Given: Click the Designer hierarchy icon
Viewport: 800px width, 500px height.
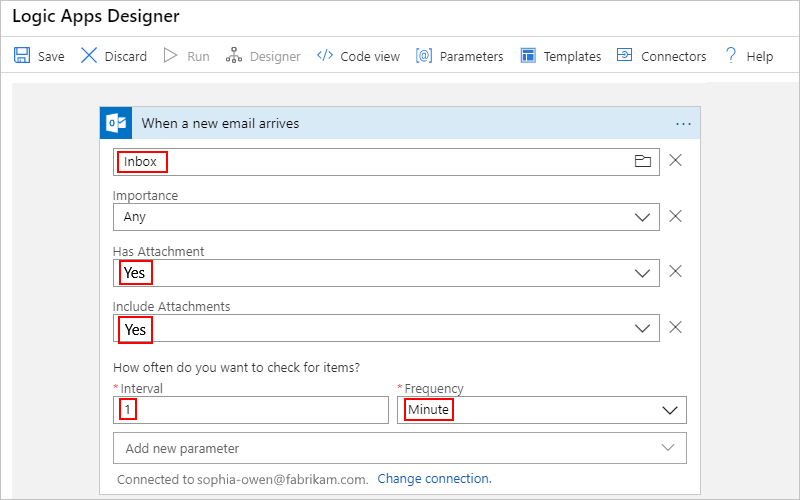Looking at the screenshot, I should click(234, 55).
